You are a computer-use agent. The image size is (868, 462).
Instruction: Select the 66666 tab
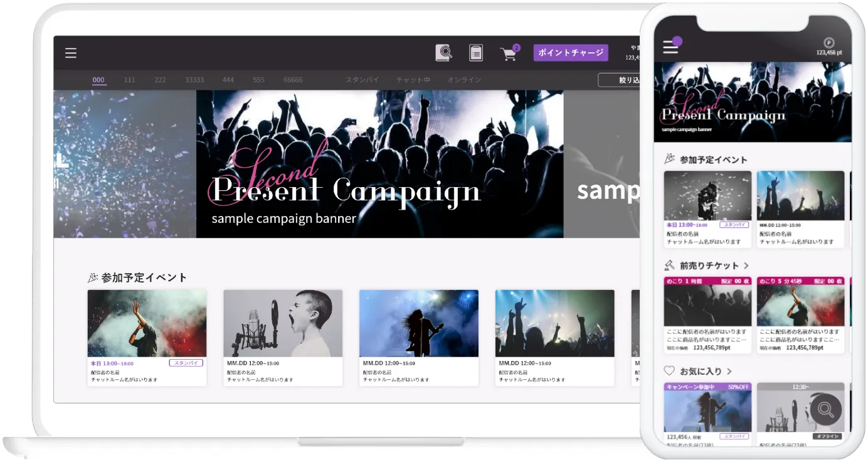click(x=293, y=80)
